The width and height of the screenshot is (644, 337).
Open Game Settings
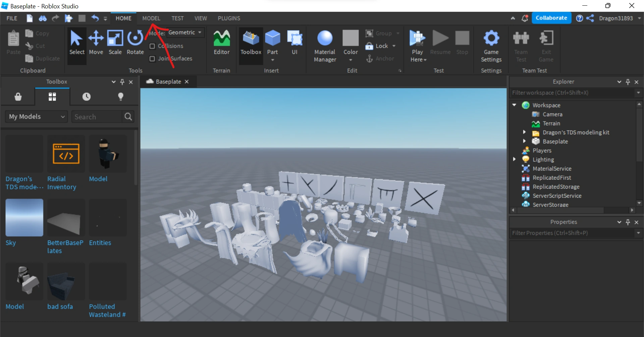[491, 46]
